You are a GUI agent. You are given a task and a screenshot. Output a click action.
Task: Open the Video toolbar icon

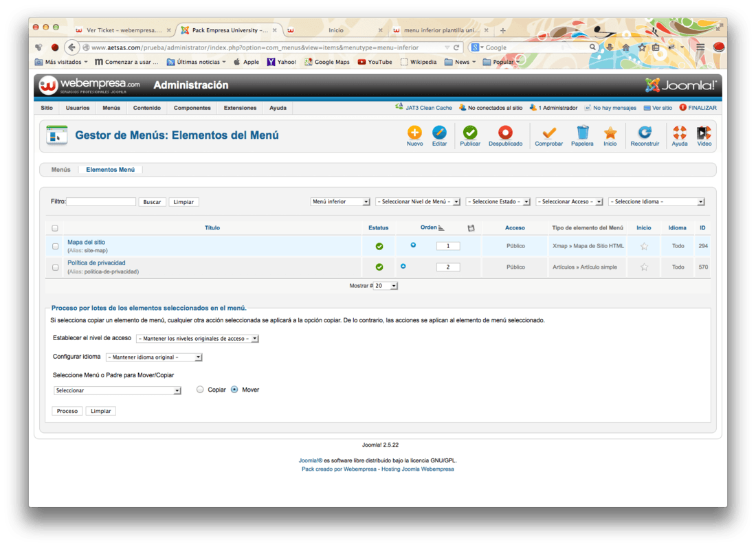coord(704,133)
